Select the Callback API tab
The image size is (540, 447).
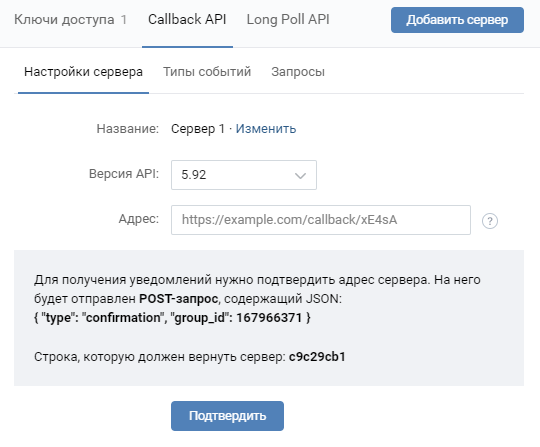(x=187, y=19)
